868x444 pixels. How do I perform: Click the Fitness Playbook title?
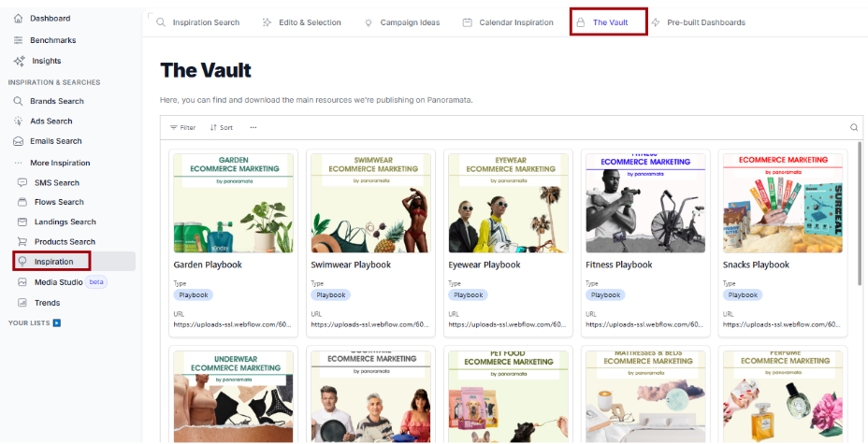coord(618,265)
